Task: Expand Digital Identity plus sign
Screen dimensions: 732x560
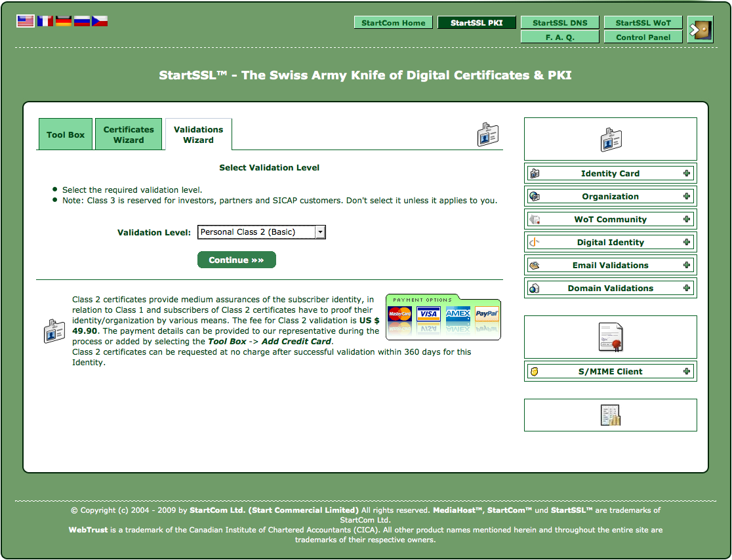Action: (x=686, y=242)
